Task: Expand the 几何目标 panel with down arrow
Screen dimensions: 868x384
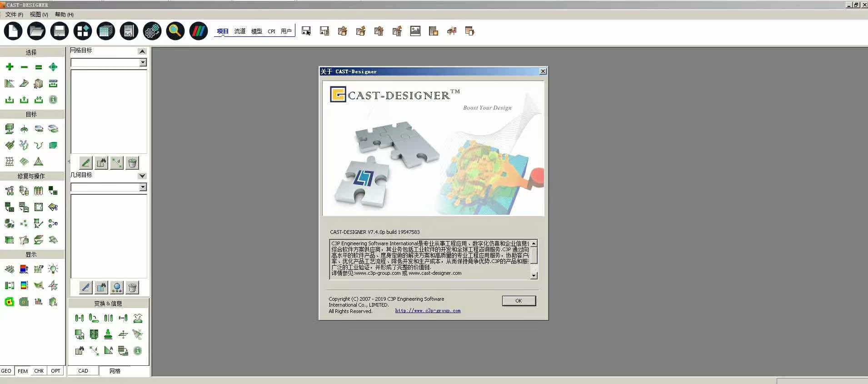Action: point(142,176)
